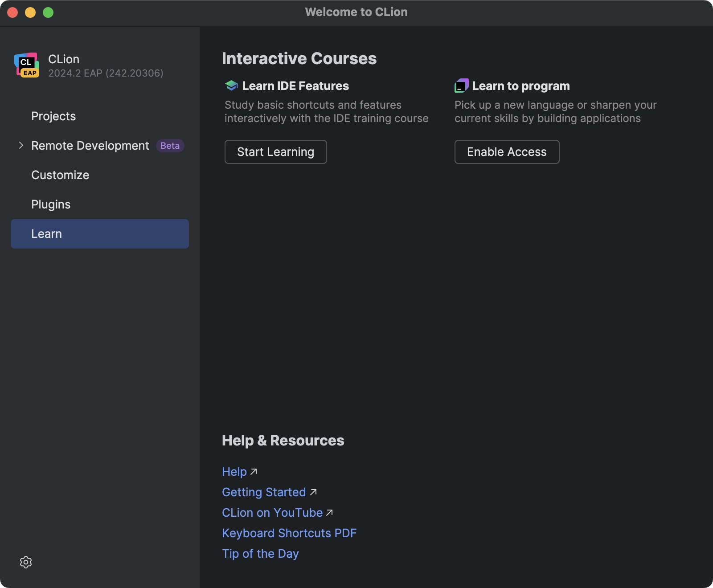The width and height of the screenshot is (713, 588).
Task: Expand the Remote Development section
Action: (20, 145)
